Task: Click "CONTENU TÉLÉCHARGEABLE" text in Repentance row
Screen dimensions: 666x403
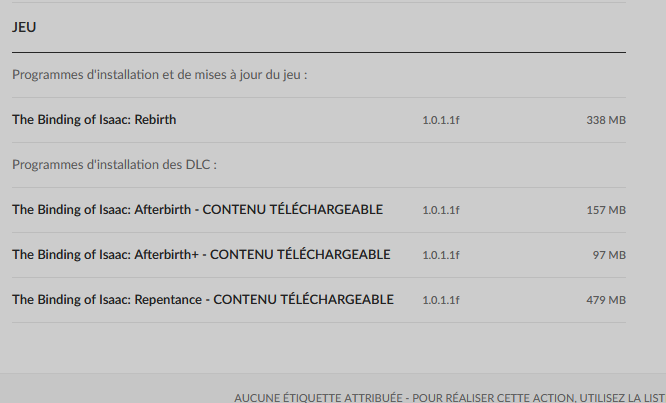Action: 303,300
